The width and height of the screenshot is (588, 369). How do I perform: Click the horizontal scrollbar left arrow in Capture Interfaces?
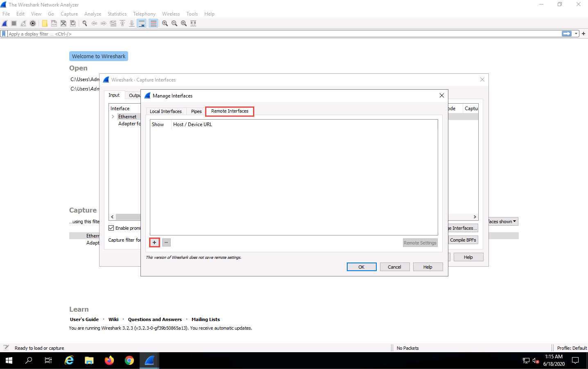point(112,217)
